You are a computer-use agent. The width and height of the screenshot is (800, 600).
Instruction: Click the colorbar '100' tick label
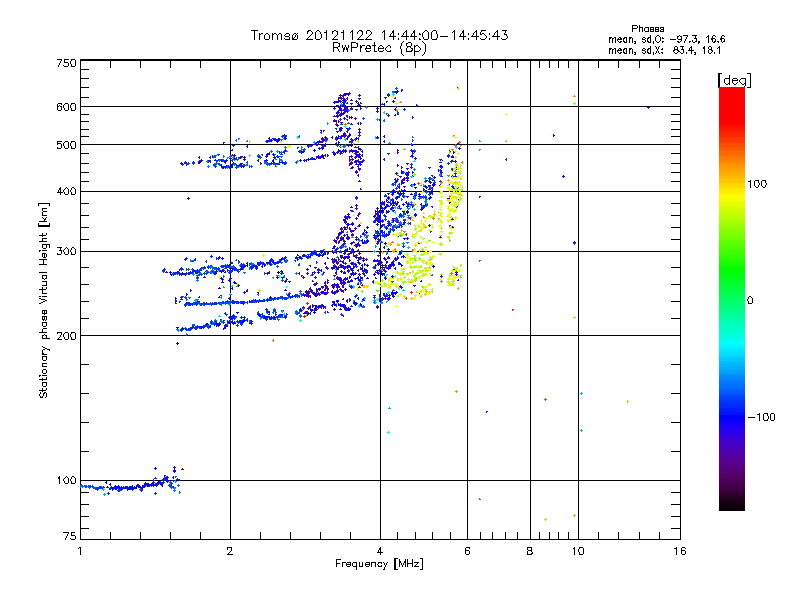(x=757, y=184)
